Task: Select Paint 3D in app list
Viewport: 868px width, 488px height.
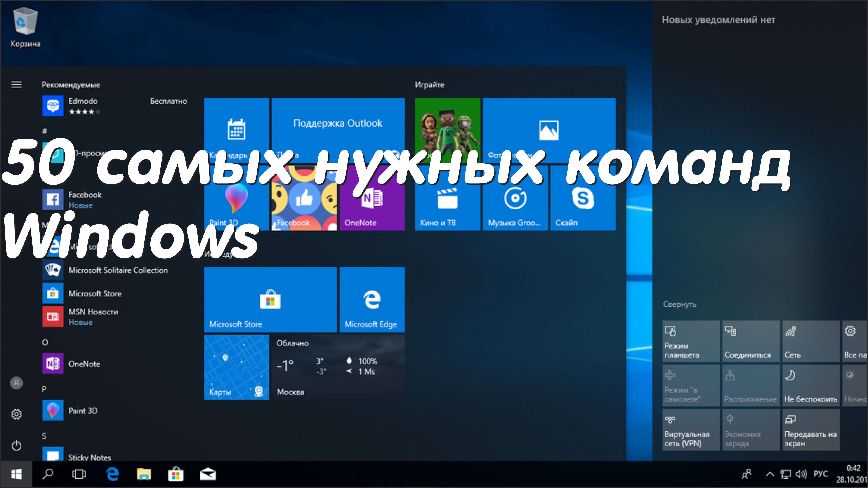Action: click(83, 411)
